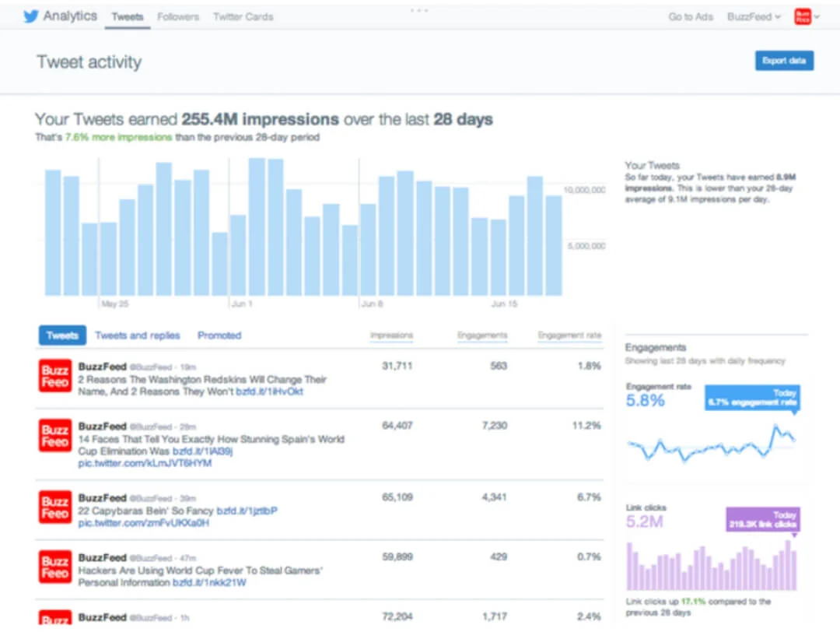
Task: Click the Tweet activity heading
Action: click(89, 61)
